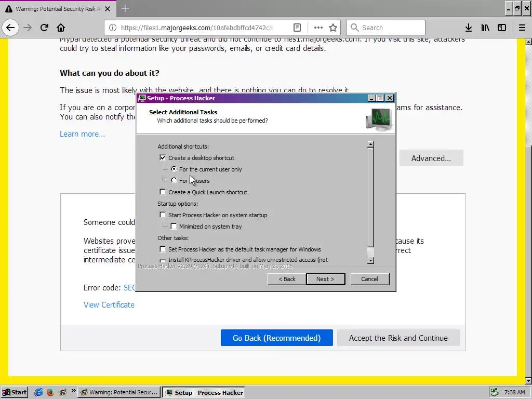Enable Start Process Hacker on system startup
532x399 pixels.
[163, 215]
